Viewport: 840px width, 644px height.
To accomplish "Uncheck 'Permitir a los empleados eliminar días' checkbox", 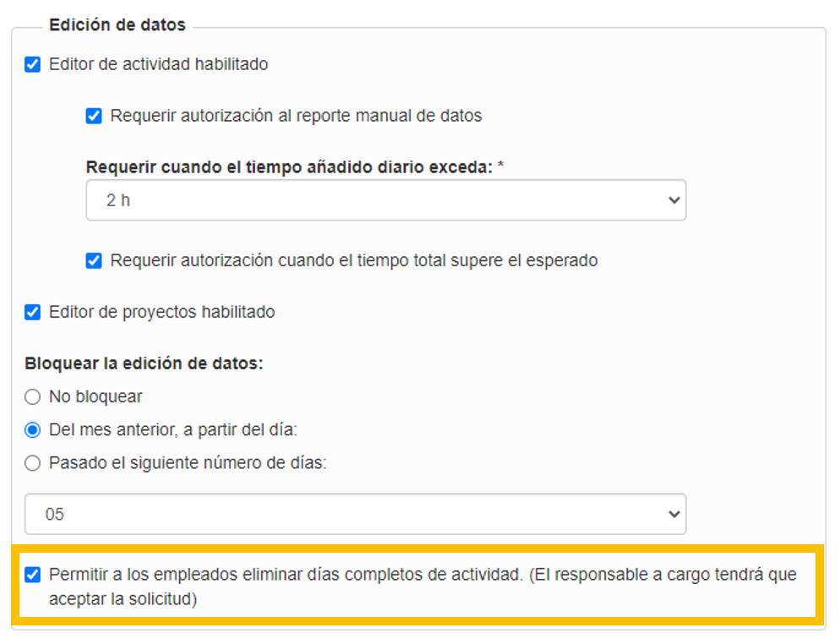I will click(33, 576).
